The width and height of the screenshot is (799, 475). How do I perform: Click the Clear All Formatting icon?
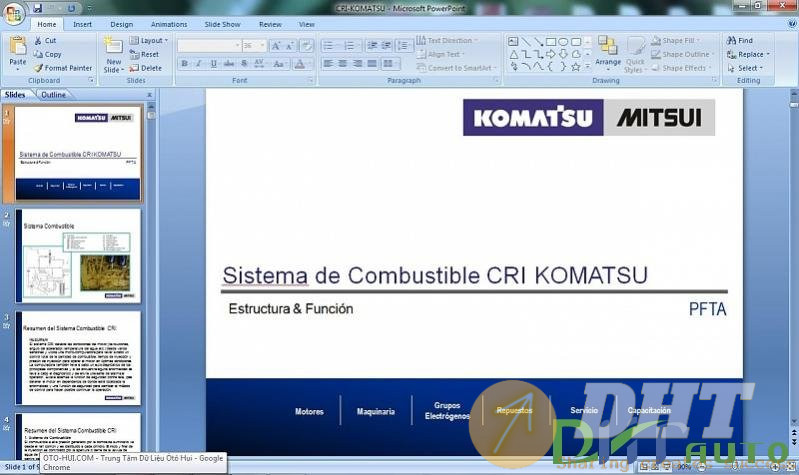click(306, 46)
